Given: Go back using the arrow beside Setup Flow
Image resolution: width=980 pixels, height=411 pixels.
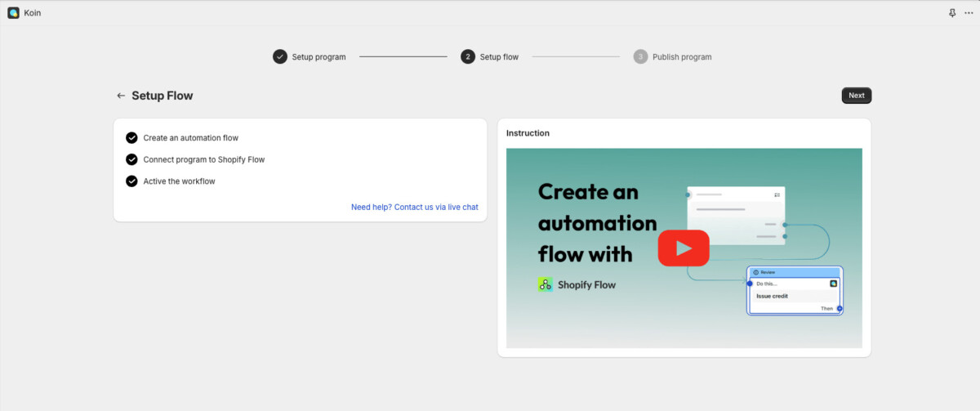Looking at the screenshot, I should [x=121, y=96].
